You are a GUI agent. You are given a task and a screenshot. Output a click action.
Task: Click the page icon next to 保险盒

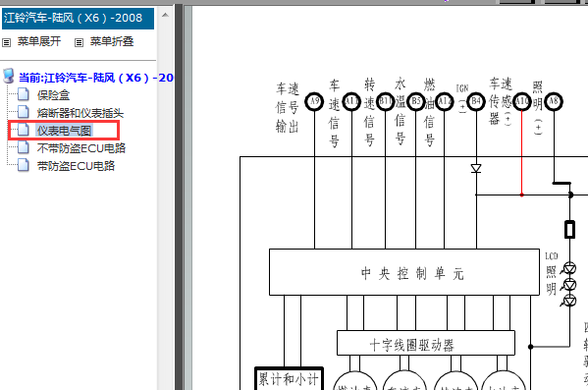tap(24, 94)
